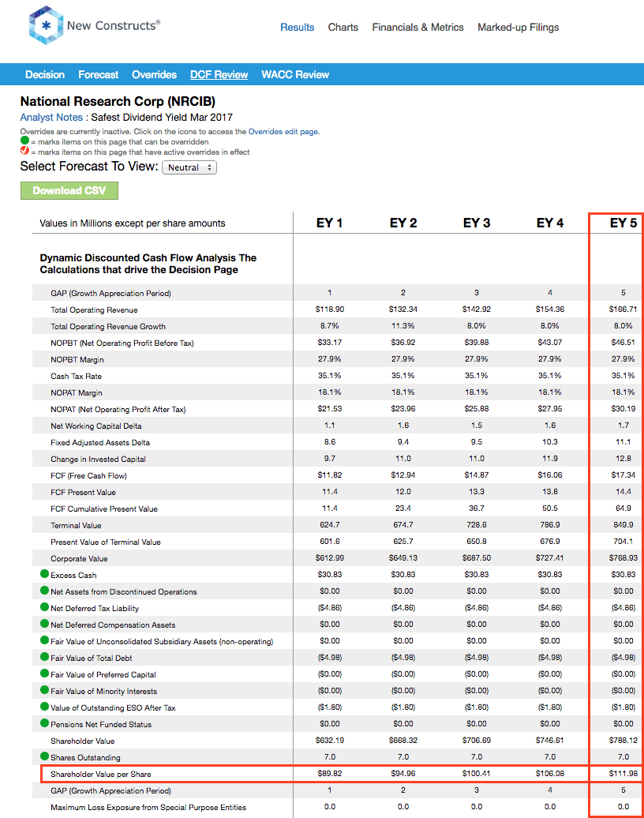Screen dimensions: 644x818
Task: Click the override dot beside Pensions Net Funded Status
Action: click(45, 723)
